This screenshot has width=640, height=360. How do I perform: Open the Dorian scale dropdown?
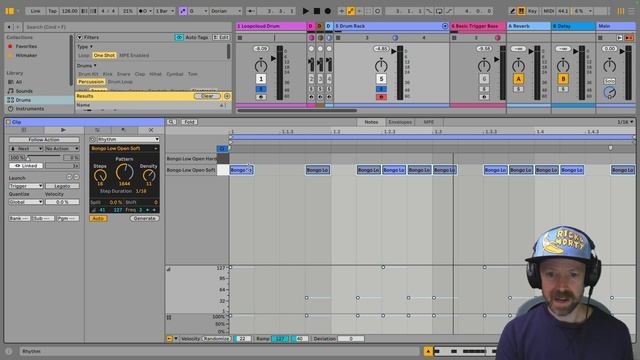(226, 11)
